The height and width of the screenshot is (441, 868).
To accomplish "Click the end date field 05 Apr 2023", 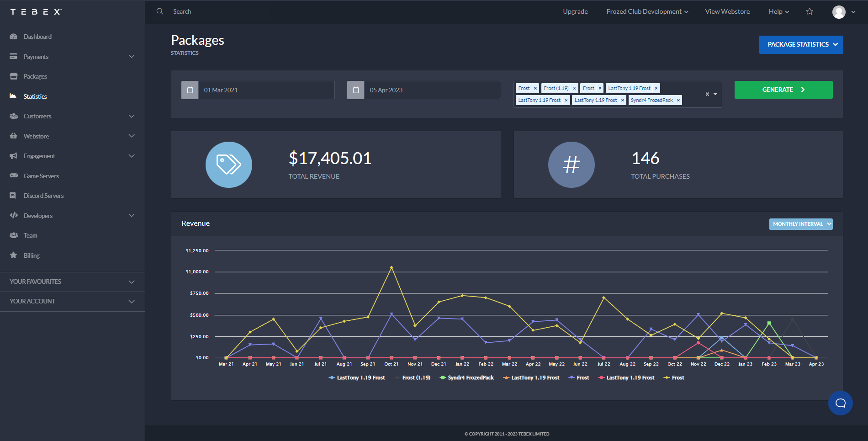I will tap(432, 90).
